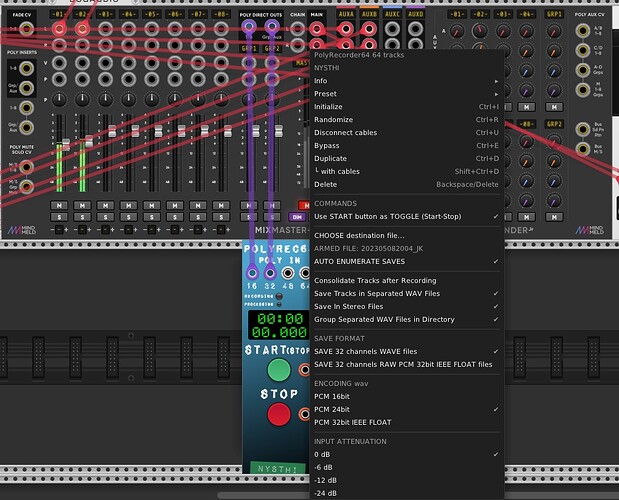The image size is (619, 500).
Task: Click the START trigger input jack
Action: point(304,370)
